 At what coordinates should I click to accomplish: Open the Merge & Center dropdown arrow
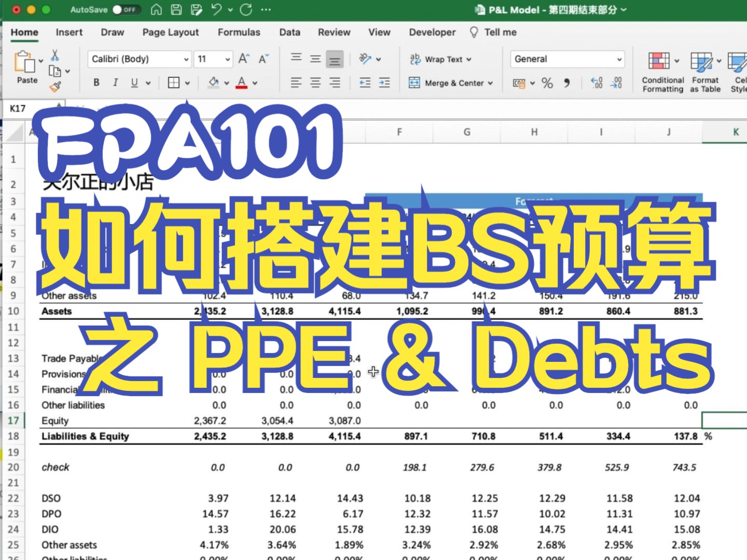point(490,83)
